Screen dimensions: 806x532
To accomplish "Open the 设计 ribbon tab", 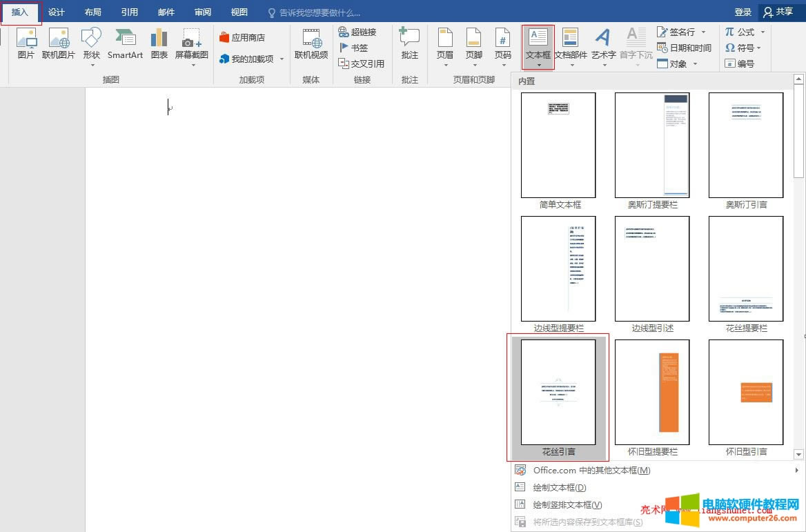I will click(56, 12).
